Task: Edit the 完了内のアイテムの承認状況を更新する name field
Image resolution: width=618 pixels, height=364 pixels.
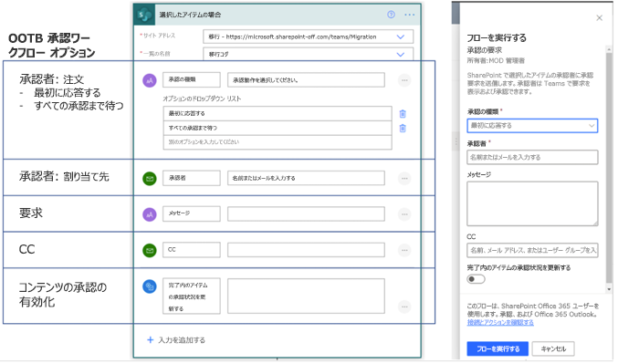Action: coord(192,296)
